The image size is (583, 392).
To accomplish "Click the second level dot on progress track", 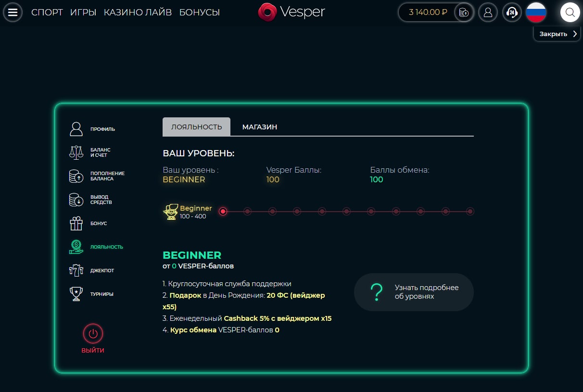I will 247,211.
